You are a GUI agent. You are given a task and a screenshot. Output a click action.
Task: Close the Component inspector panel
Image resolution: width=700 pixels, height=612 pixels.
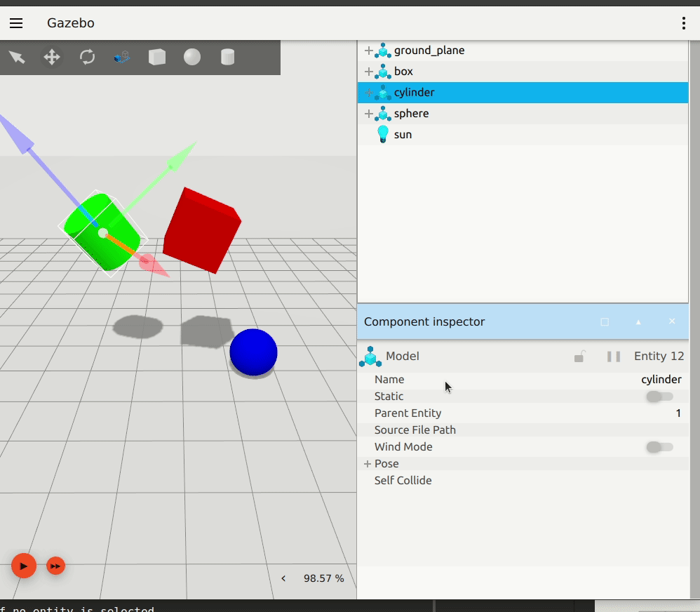(x=672, y=321)
